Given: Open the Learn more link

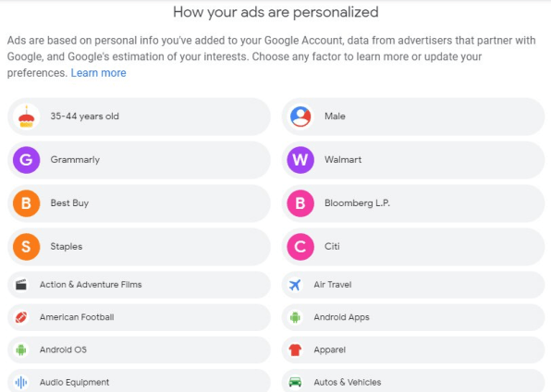Looking at the screenshot, I should click(x=98, y=73).
